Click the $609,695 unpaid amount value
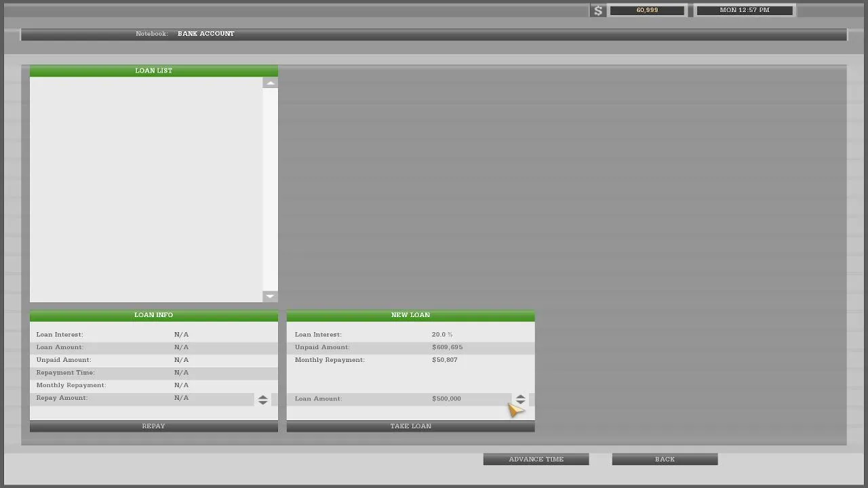 pos(448,347)
